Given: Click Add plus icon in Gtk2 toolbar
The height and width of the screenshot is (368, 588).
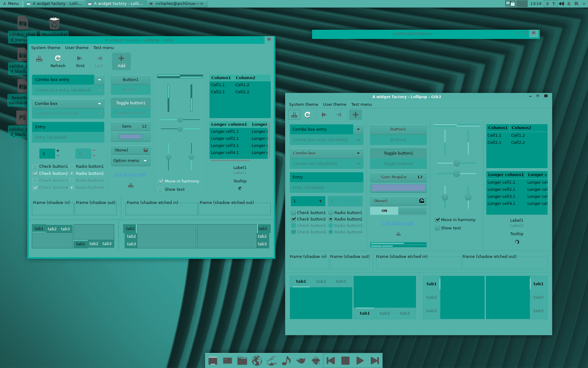Looking at the screenshot, I should 121,58.
